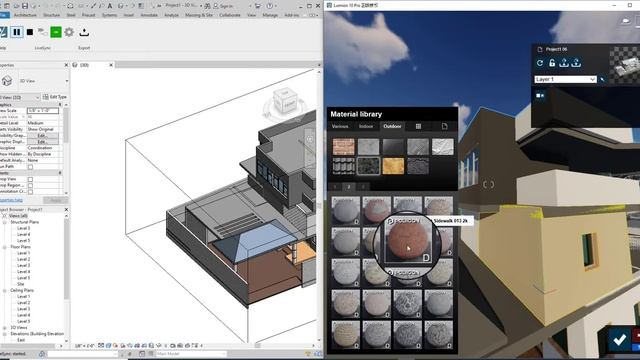Click the Lumion unlock padlock icon
Screen dimensions: 640x360
tap(552, 63)
